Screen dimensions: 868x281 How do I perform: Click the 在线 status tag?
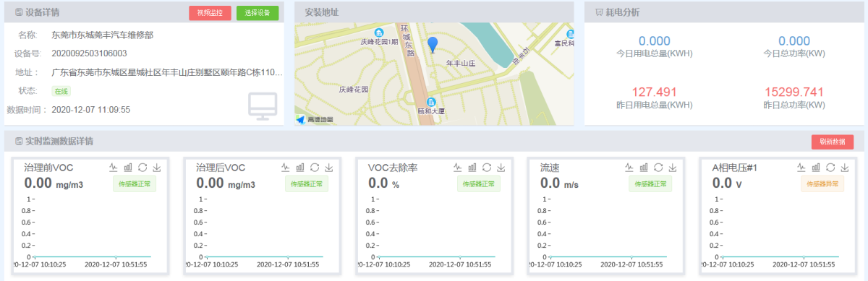point(61,92)
